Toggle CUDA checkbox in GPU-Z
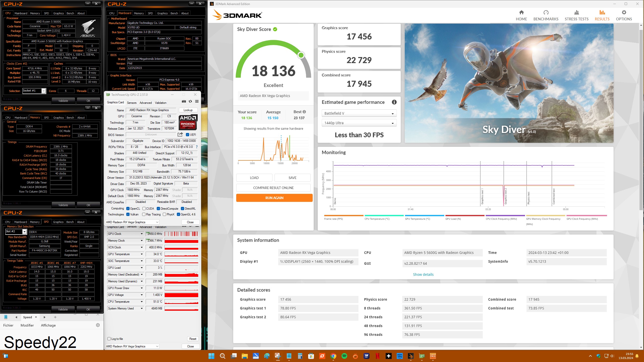Image resolution: width=644 pixels, height=362 pixels. tap(144, 209)
